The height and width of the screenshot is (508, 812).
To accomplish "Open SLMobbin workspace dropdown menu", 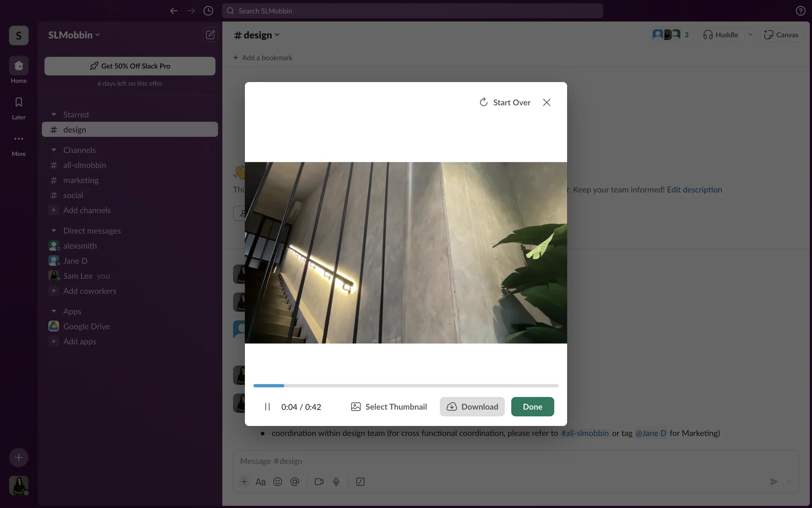I will [x=74, y=35].
